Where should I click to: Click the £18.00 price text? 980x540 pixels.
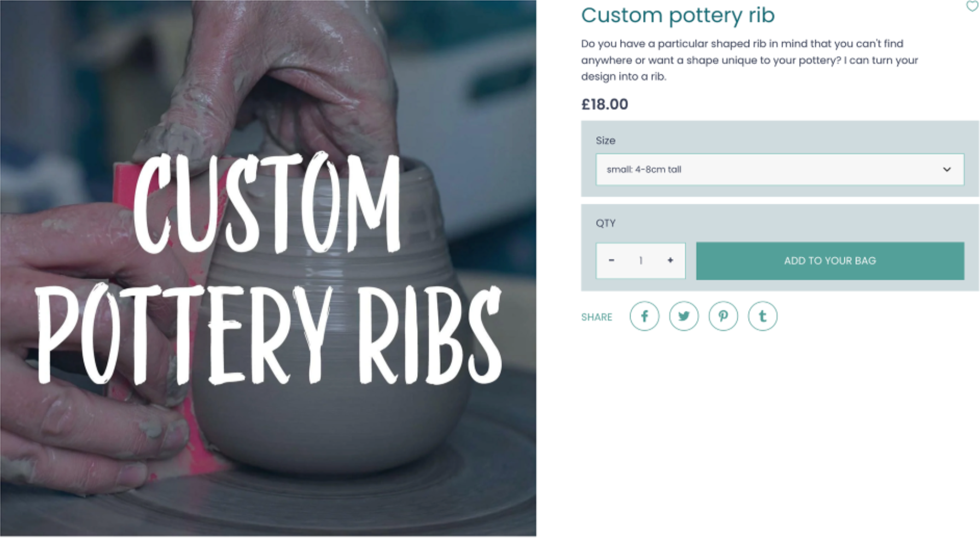(x=604, y=104)
